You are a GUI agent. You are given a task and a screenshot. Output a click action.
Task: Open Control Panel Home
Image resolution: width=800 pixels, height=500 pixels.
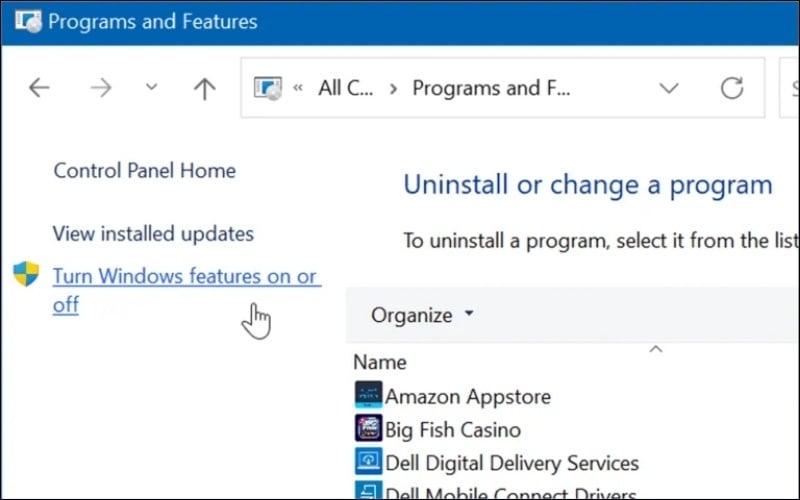(144, 170)
